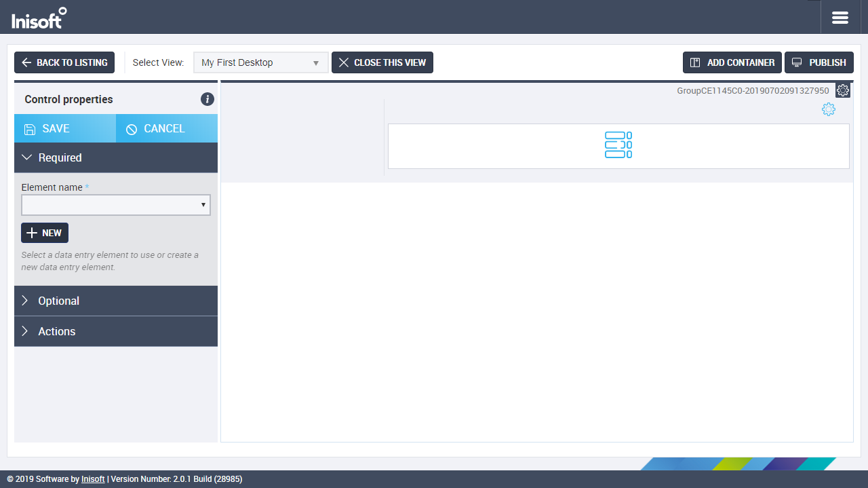Open the Element name dropdown
The width and height of the screenshot is (868, 488).
[x=116, y=205]
